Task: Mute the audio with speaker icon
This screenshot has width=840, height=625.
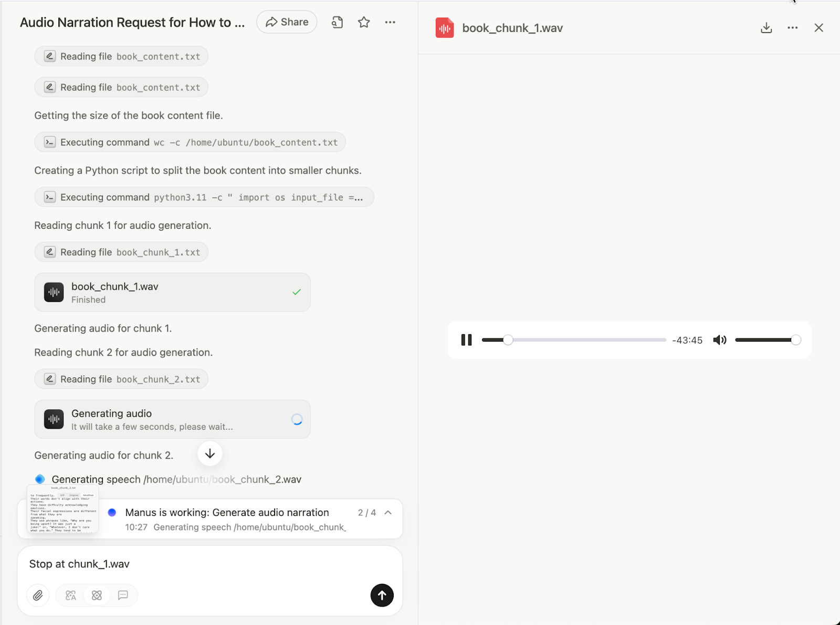Action: (720, 340)
